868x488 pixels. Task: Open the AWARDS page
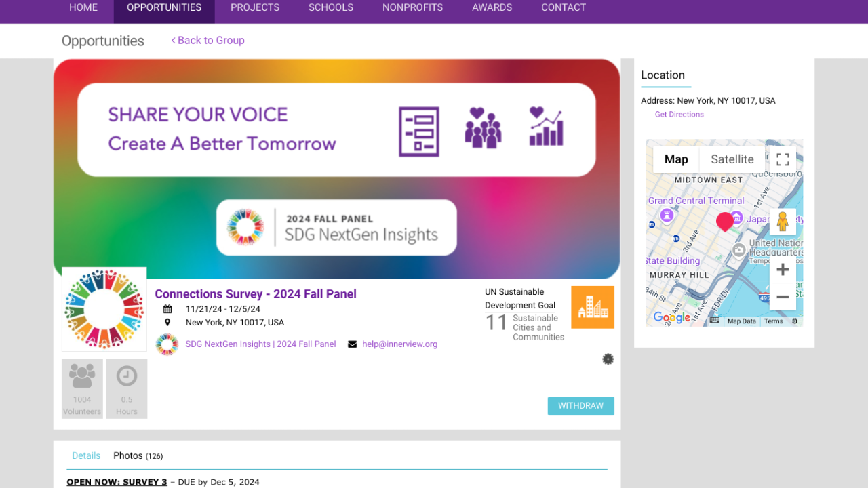coord(492,8)
